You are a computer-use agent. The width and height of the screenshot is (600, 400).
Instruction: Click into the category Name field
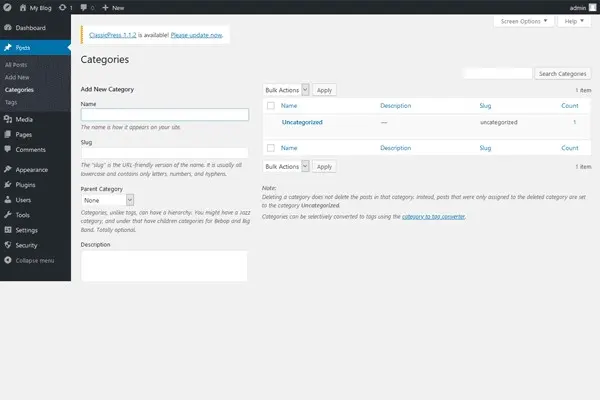pos(164,115)
